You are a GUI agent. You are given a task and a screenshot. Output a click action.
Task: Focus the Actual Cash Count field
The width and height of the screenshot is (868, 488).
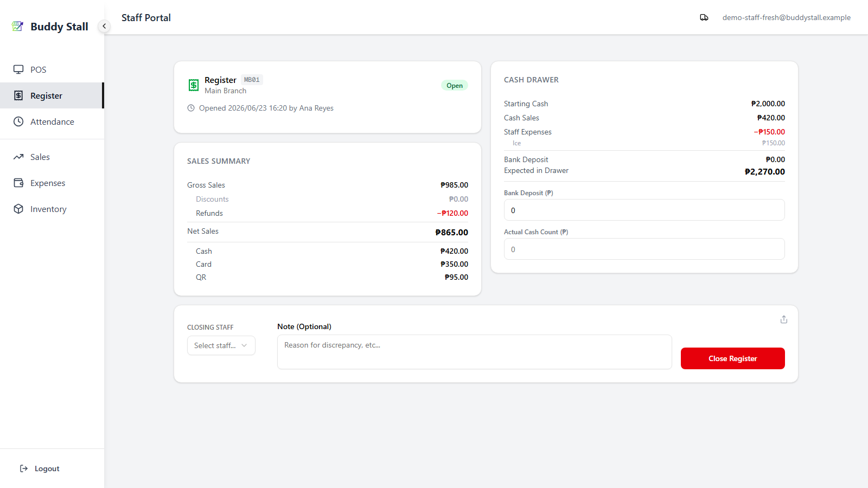(x=644, y=249)
